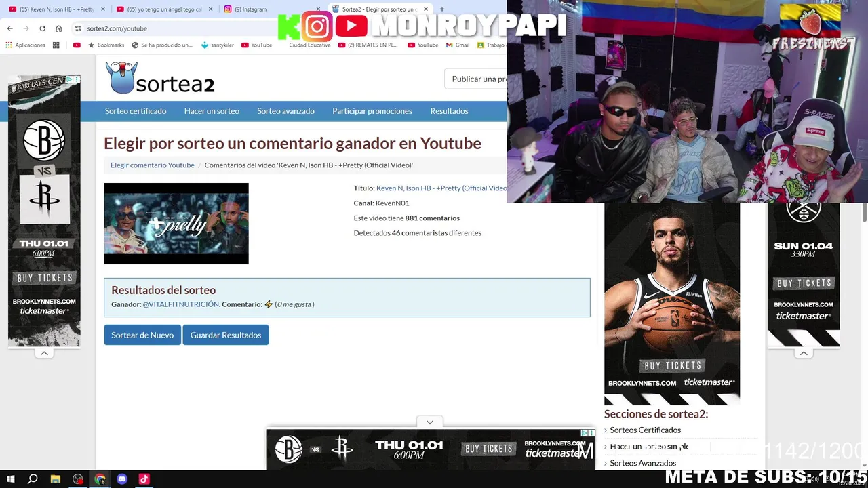Close the 'Keven N, Ison HB' tab
Image resolution: width=868 pixels, height=488 pixels.
[102, 9]
